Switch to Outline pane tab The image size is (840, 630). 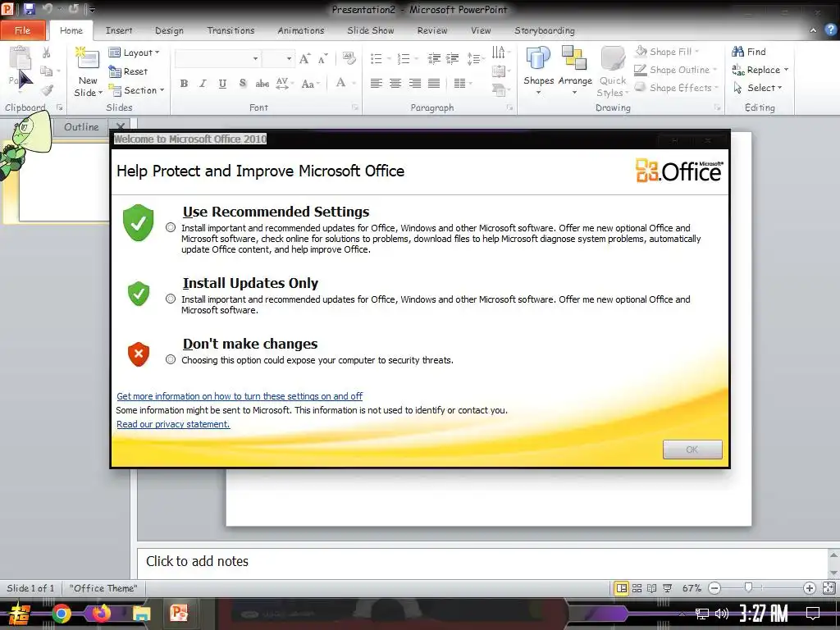(81, 127)
